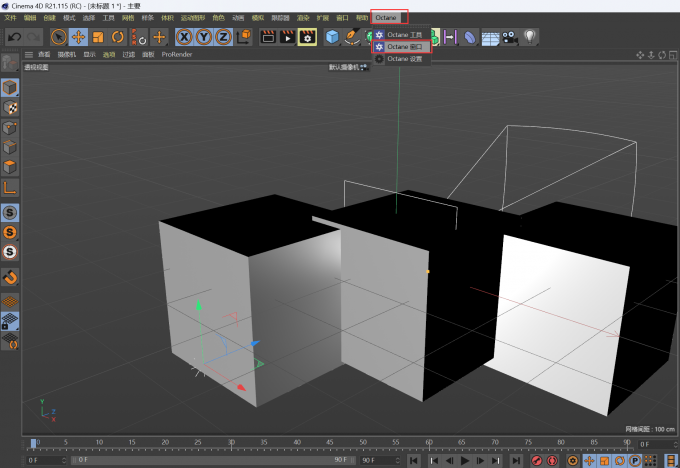This screenshot has height=468, width=680.
Task: Switch to Points mode
Action: click(10, 128)
